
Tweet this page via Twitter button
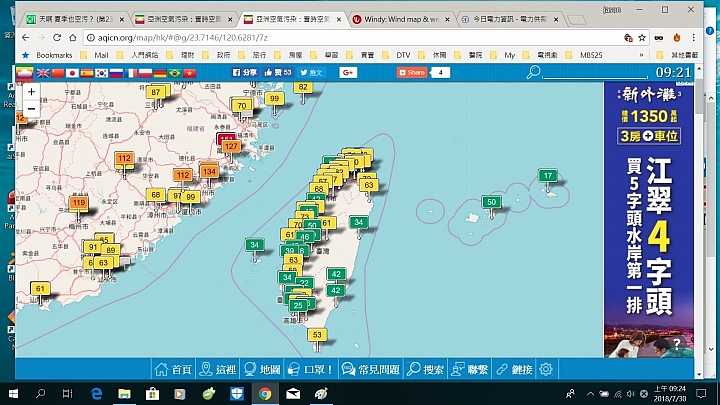click(x=312, y=73)
